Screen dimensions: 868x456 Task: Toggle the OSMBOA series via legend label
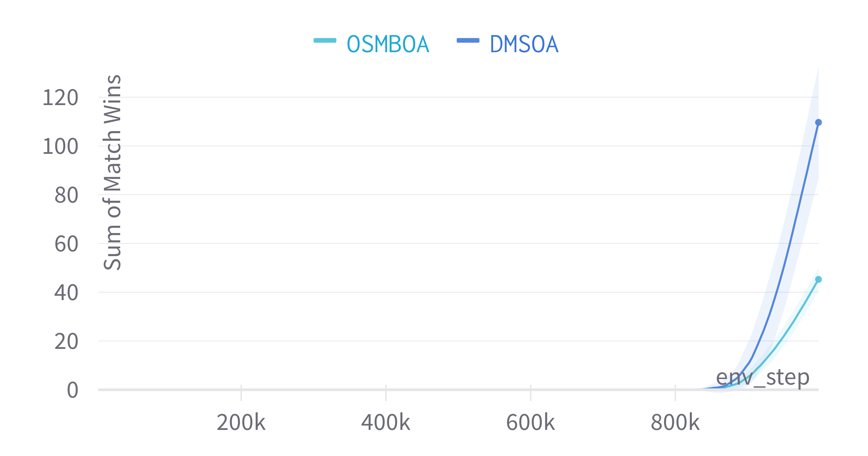click(388, 44)
